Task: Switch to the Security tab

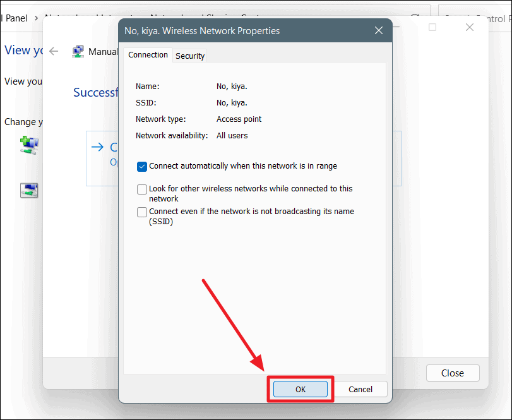Action: [189, 56]
